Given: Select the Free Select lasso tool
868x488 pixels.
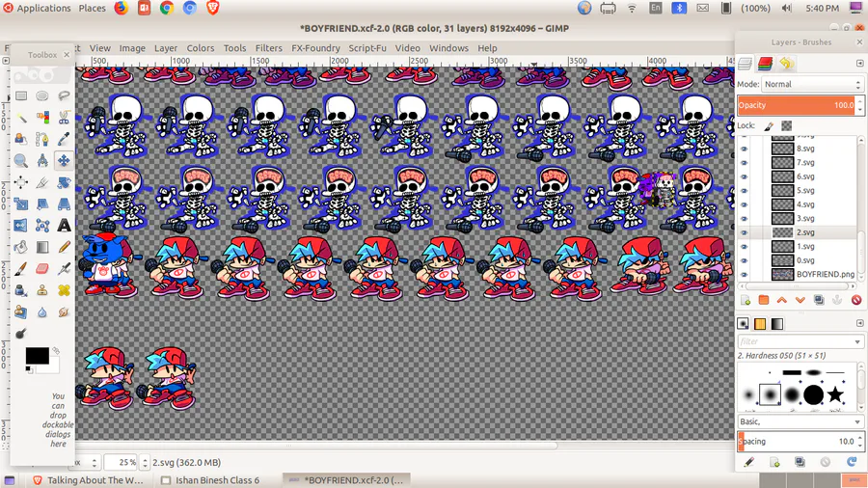Looking at the screenshot, I should pos(64,95).
